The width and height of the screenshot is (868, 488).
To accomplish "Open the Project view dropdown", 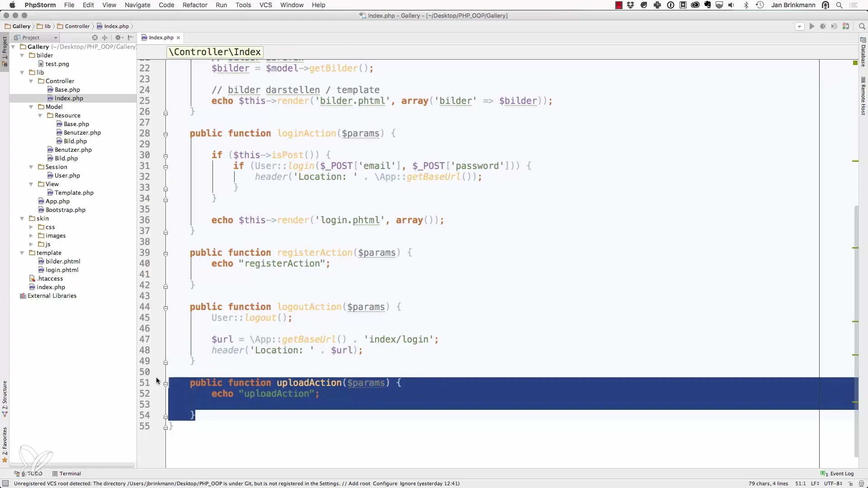I will pyautogui.click(x=36, y=38).
